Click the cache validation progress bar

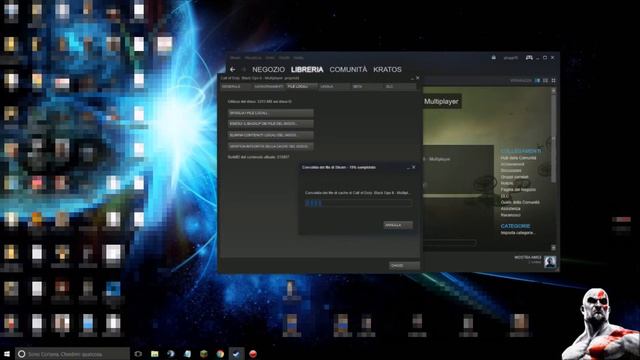click(x=358, y=203)
